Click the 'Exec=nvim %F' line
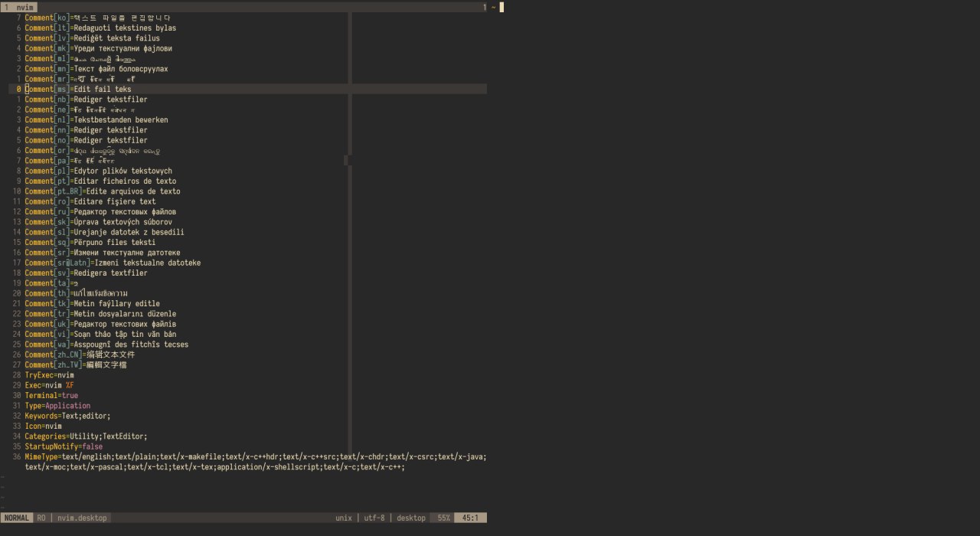This screenshot has height=536, width=980. pos(49,385)
